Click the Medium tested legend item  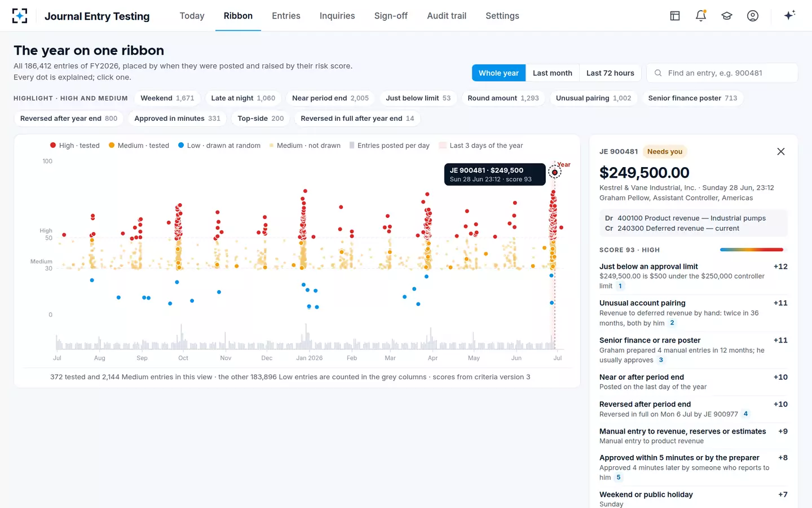[139, 145]
